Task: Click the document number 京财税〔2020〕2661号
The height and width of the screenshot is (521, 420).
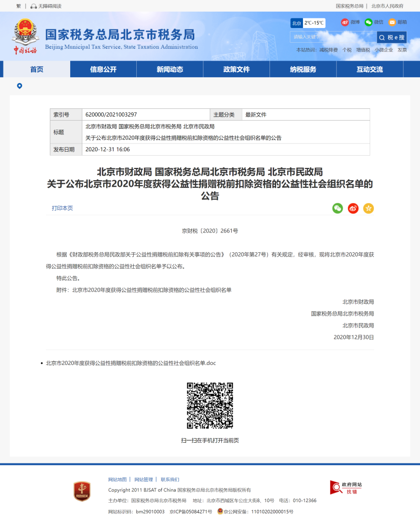Action: point(210,231)
